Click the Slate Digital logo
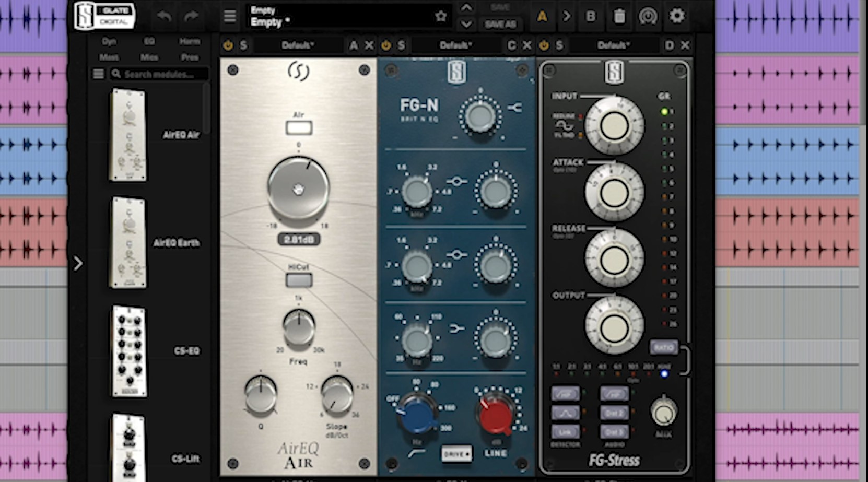Image resolution: width=868 pixels, height=482 pixels. [x=104, y=16]
